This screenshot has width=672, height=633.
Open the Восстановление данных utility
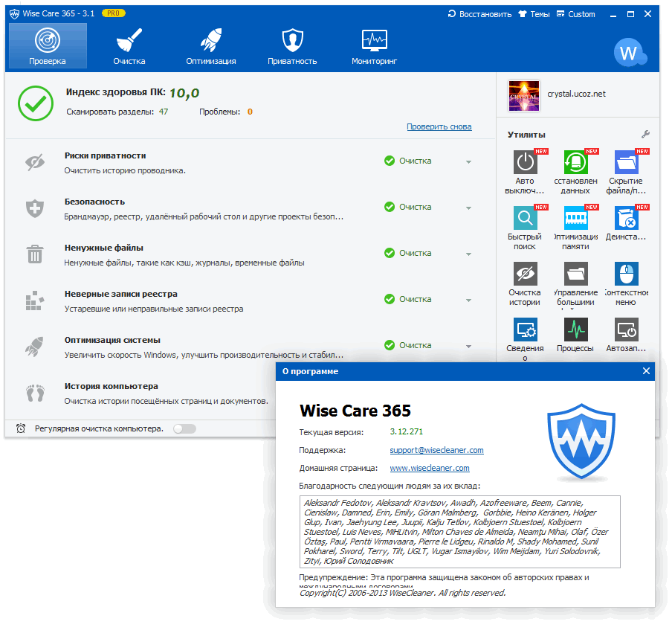(575, 173)
